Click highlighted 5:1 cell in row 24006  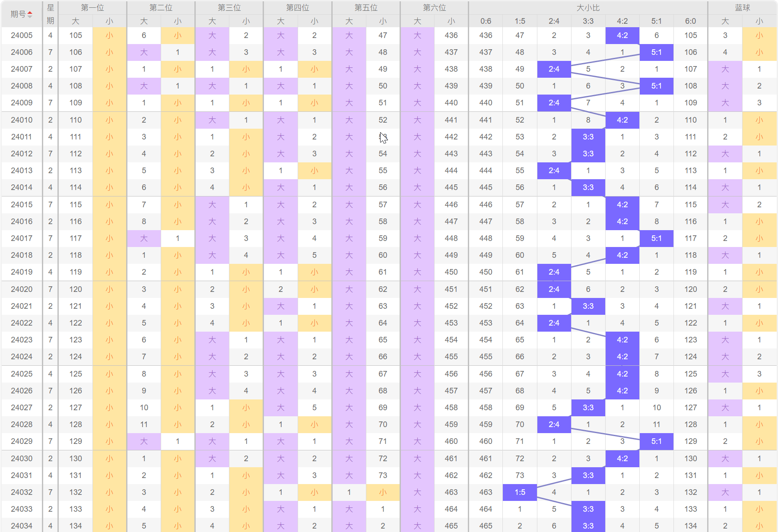[656, 52]
